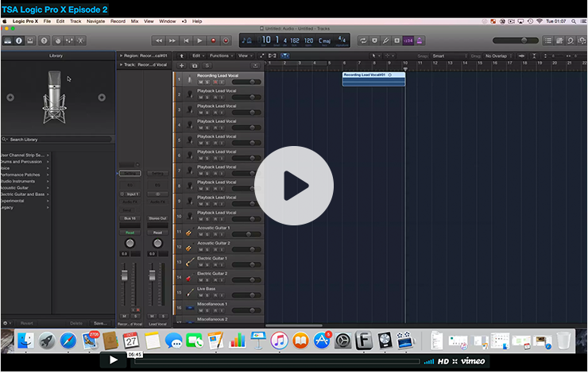Open the Library panel toolbar button

point(7,40)
